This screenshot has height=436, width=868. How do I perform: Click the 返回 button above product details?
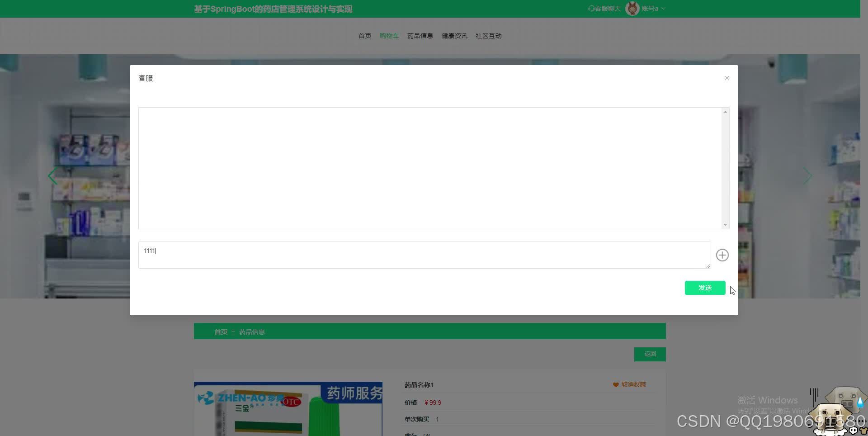tap(650, 354)
